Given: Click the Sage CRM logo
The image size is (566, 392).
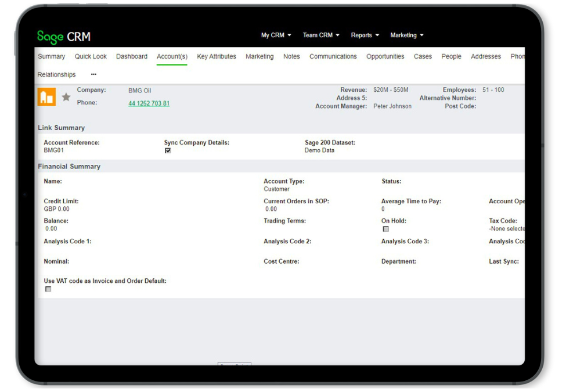Looking at the screenshot, I should tap(64, 37).
